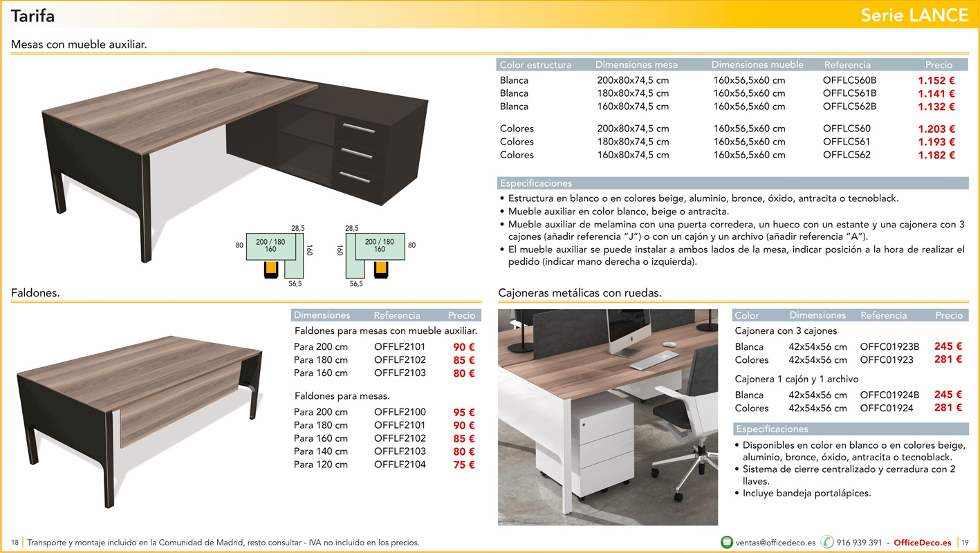Image resolution: width=980 pixels, height=553 pixels.
Task: Click the metal pedestal office photo
Action: pos(608,417)
